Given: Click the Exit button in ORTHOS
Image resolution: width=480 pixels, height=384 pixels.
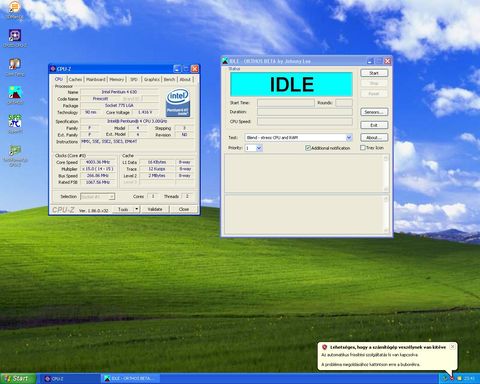Looking at the screenshot, I should pos(374,125).
